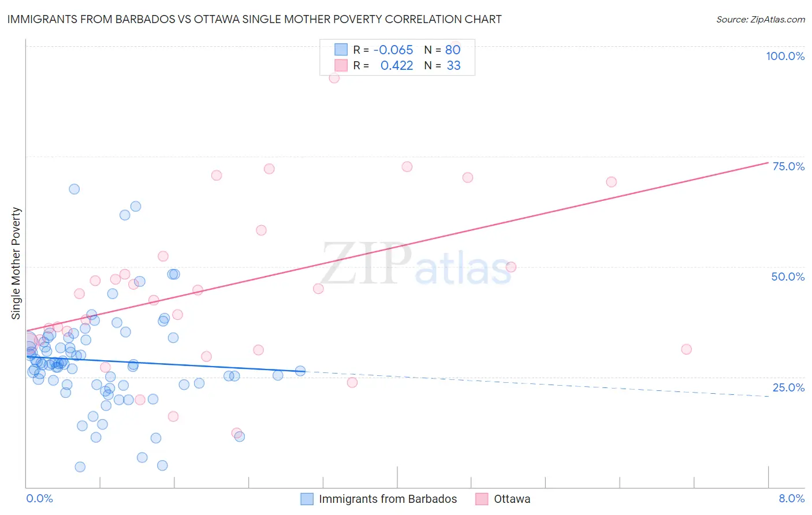
Task: Click the 0.0% x-axis label
Action: (x=39, y=498)
